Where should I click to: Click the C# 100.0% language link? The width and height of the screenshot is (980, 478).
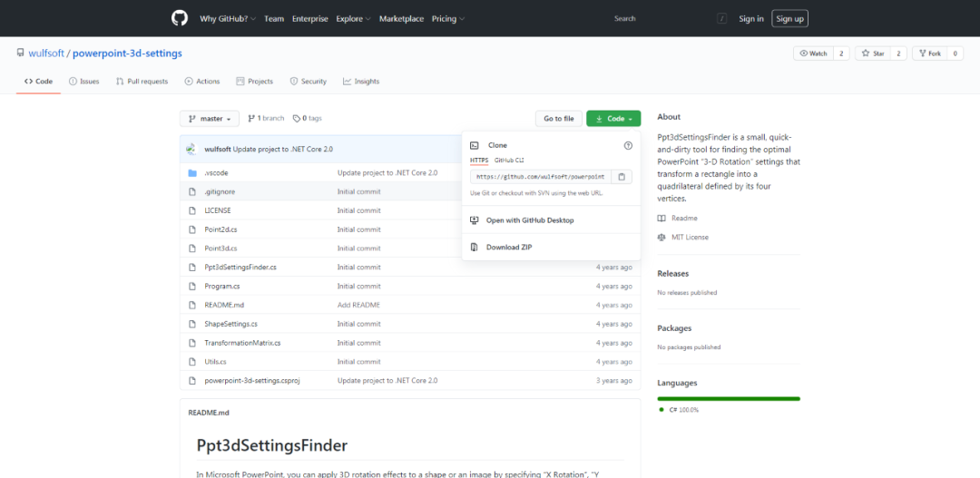tap(679, 410)
